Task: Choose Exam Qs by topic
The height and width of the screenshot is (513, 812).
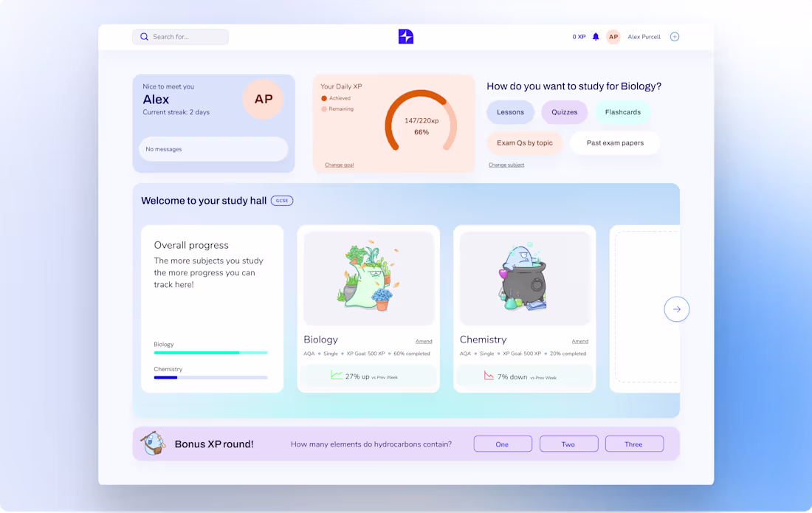Action: click(525, 143)
